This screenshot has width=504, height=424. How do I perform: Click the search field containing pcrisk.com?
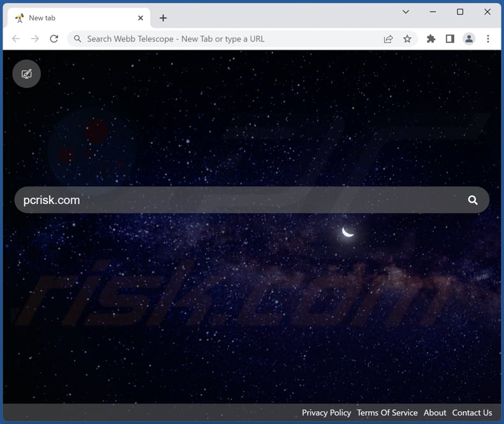(x=252, y=200)
